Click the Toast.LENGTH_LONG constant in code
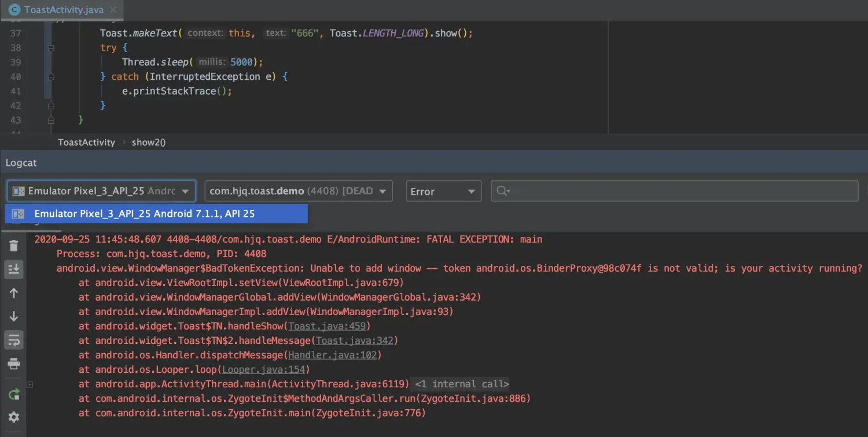Viewport: 868px width, 437px height. point(377,34)
